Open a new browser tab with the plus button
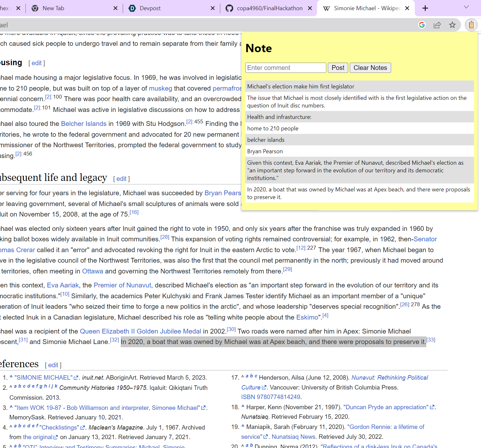The height and width of the screenshot is (448, 481). [x=425, y=8]
